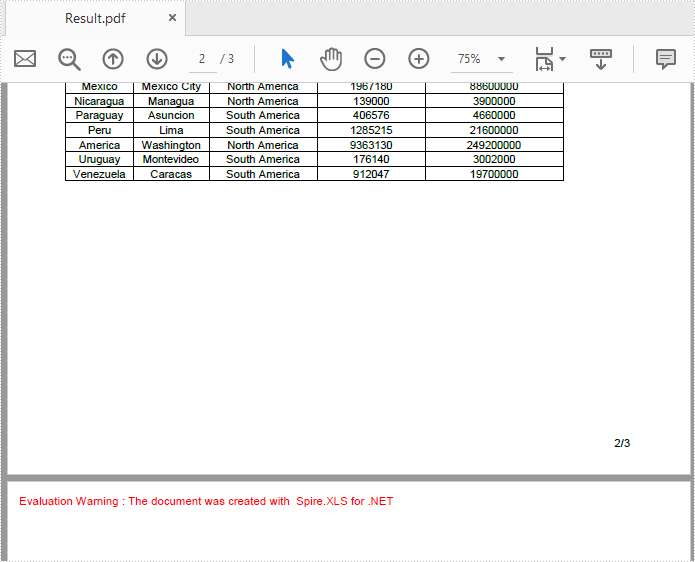This screenshot has width=695, height=562.
Task: Click the 19700000 value
Action: (494, 174)
